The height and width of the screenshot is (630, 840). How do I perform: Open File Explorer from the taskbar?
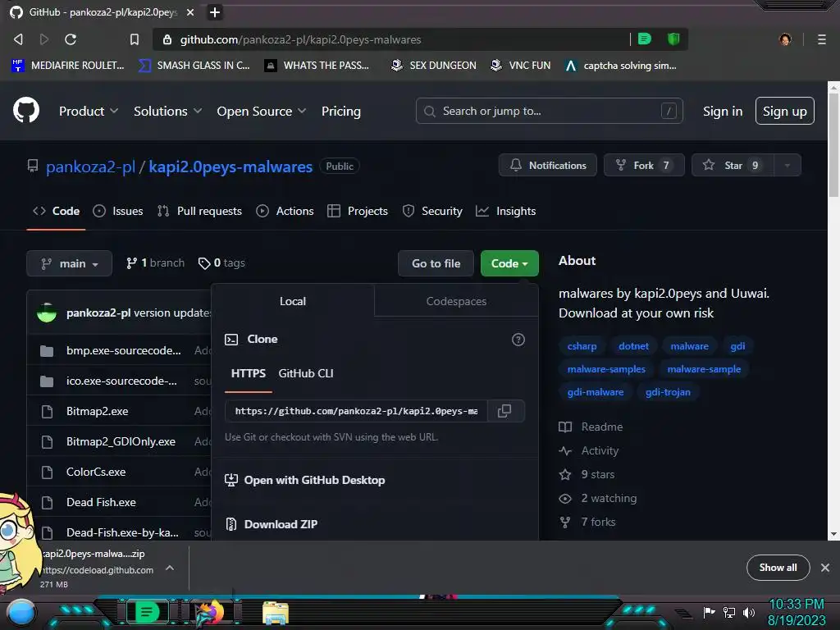pos(276,613)
